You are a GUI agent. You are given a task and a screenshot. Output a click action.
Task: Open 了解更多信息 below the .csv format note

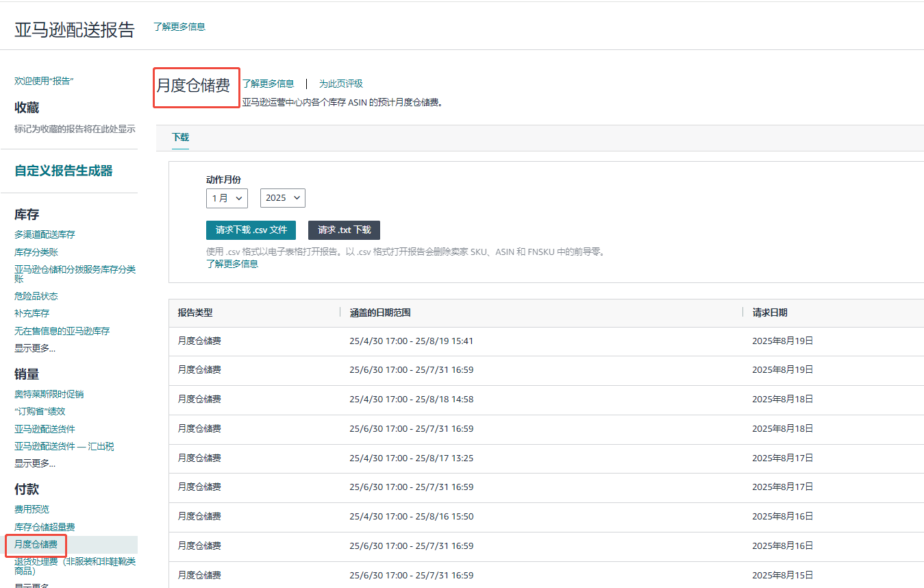[x=232, y=264]
